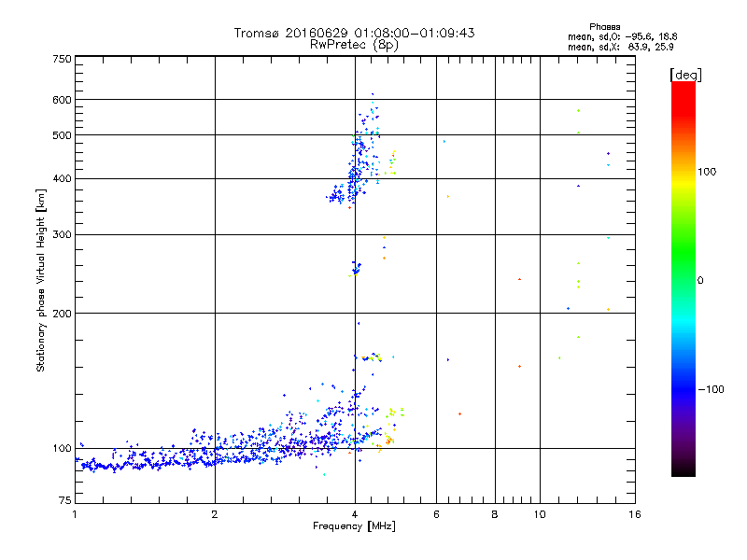
Task: Click y-axis tick label '750'
Action: (62, 59)
